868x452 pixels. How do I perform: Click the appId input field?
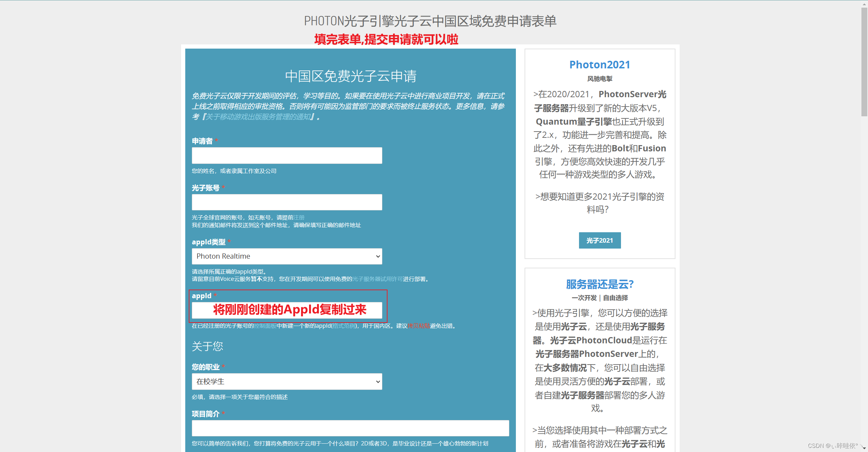(x=287, y=310)
